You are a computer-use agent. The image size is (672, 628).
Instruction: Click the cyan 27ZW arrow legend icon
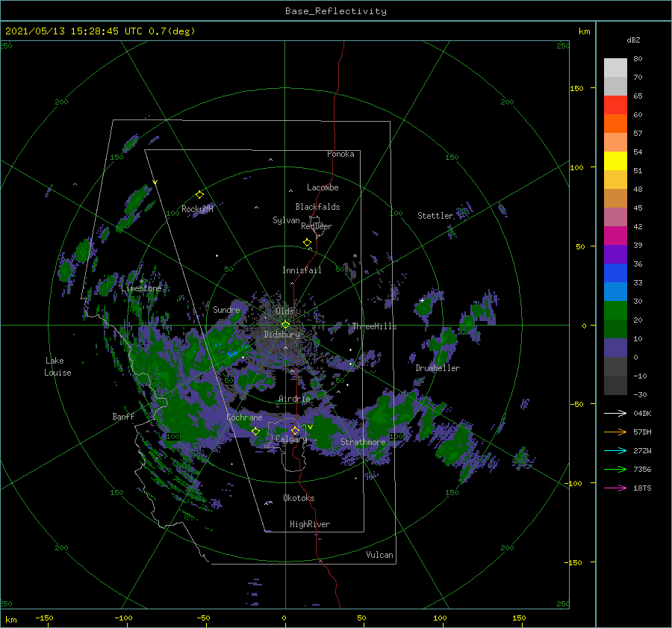click(x=615, y=450)
